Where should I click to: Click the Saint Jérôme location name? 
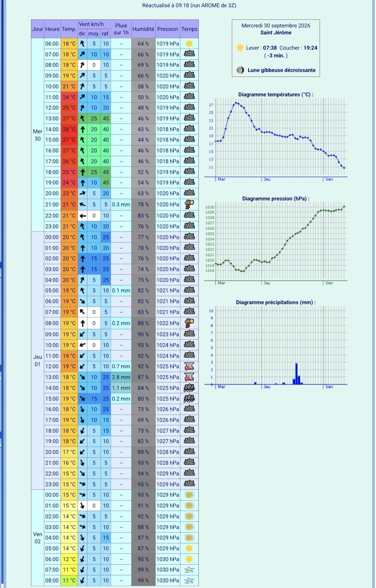(276, 33)
